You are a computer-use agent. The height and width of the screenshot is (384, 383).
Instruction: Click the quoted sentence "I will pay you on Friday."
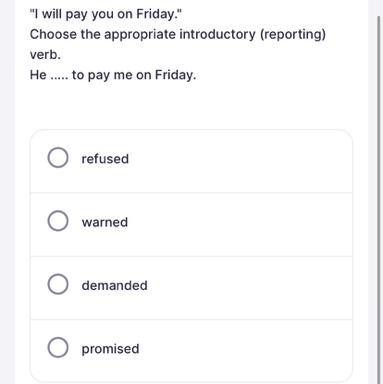click(106, 14)
